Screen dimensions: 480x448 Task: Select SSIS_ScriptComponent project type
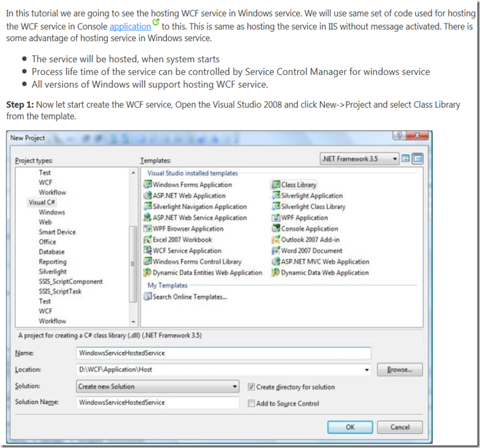[70, 282]
